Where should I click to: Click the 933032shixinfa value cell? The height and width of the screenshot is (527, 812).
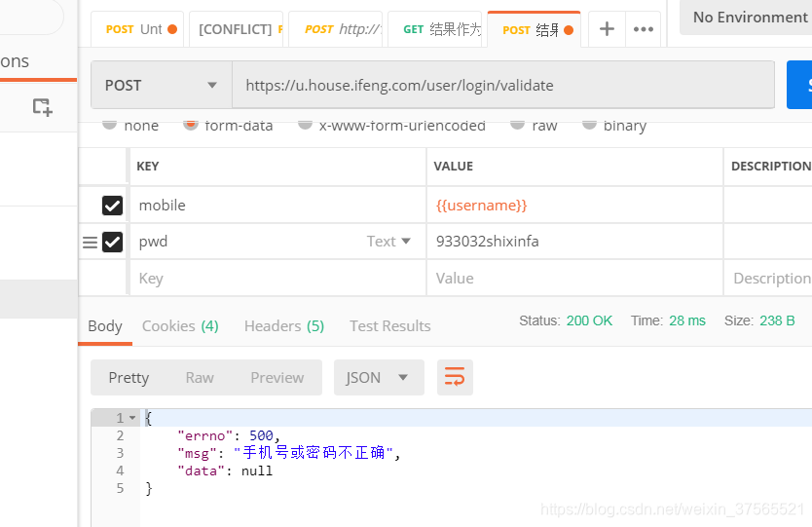[574, 242]
